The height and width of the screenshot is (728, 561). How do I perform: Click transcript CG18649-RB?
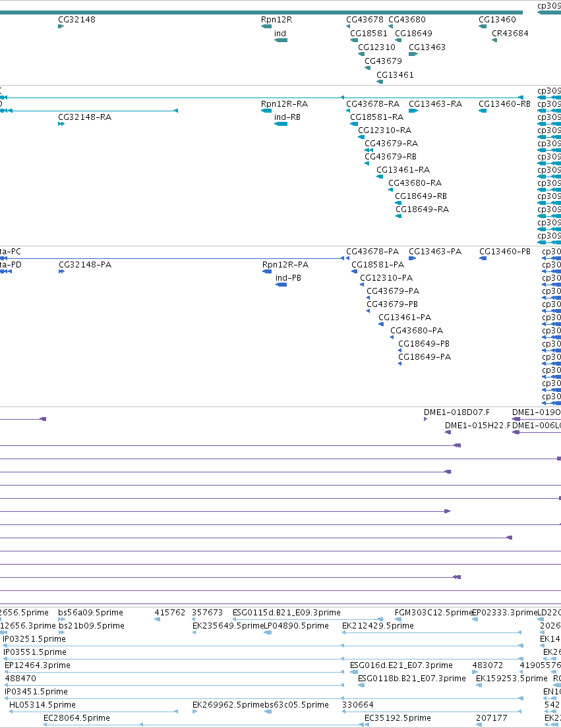point(421,196)
